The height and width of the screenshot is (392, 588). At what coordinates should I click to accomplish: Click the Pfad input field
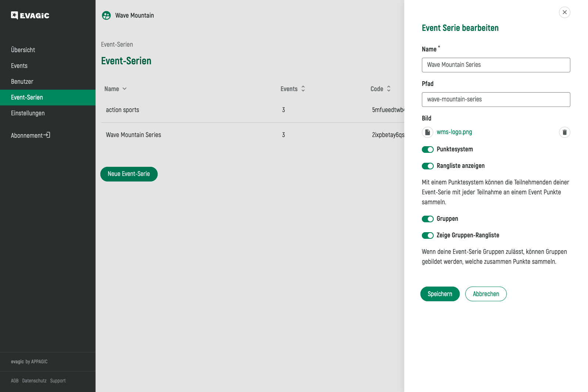(496, 100)
